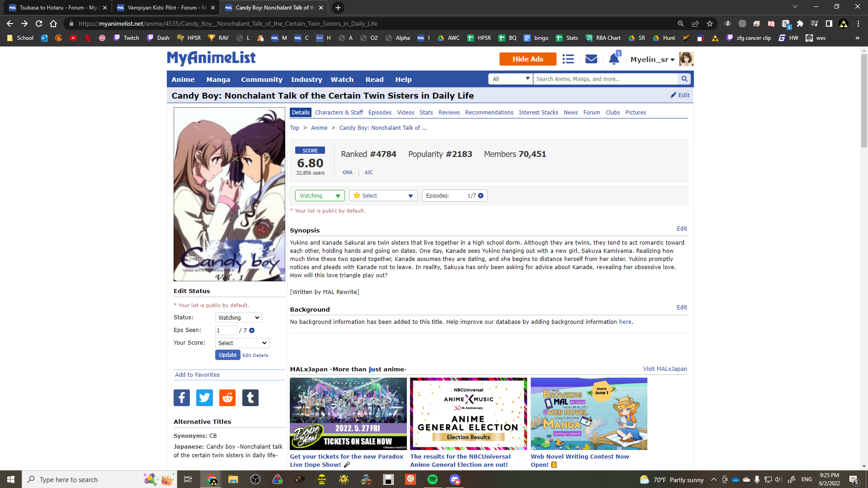The width and height of the screenshot is (868, 488).
Task: Open Twitch bookmark
Action: tap(126, 38)
